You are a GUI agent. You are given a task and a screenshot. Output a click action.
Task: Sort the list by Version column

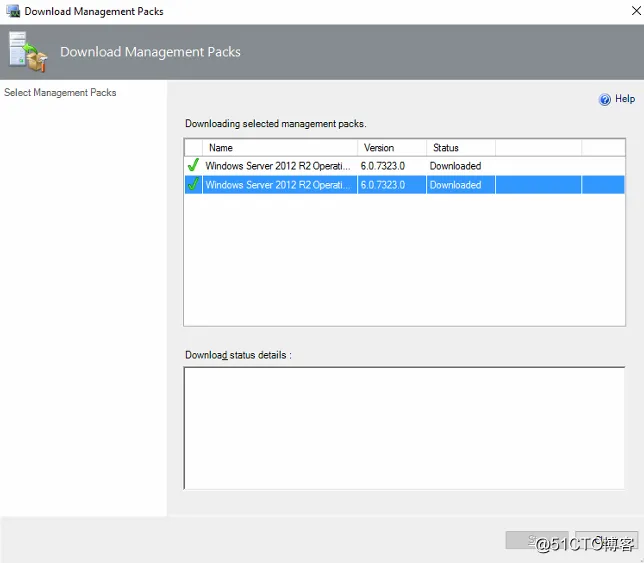pyautogui.click(x=392, y=148)
